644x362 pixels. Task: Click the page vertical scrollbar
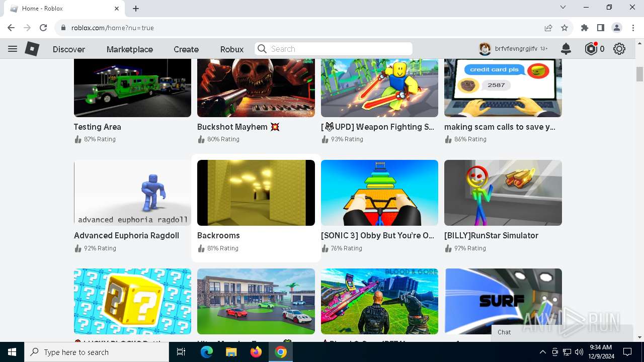(639, 74)
